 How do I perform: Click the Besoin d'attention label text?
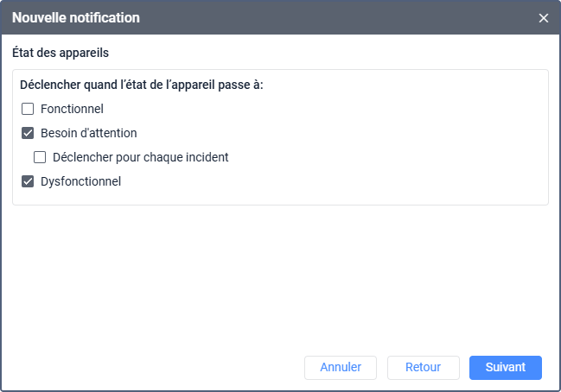(x=88, y=134)
